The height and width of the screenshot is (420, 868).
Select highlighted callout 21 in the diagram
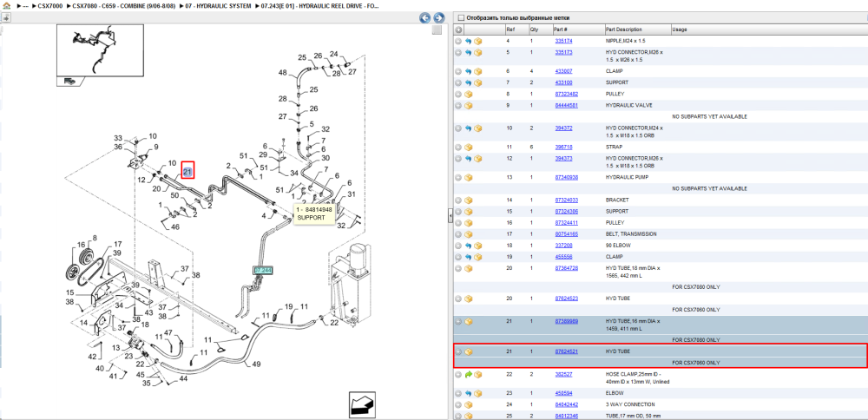(x=187, y=172)
